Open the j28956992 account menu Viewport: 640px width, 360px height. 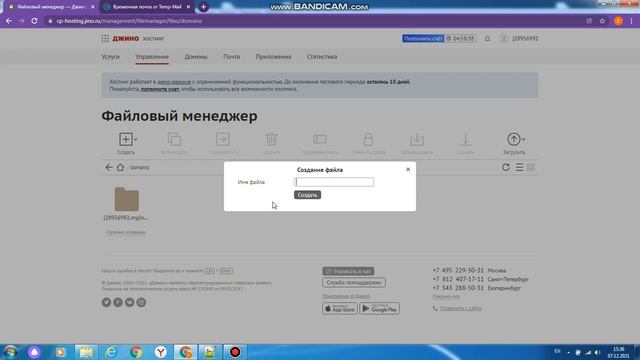[x=519, y=38]
